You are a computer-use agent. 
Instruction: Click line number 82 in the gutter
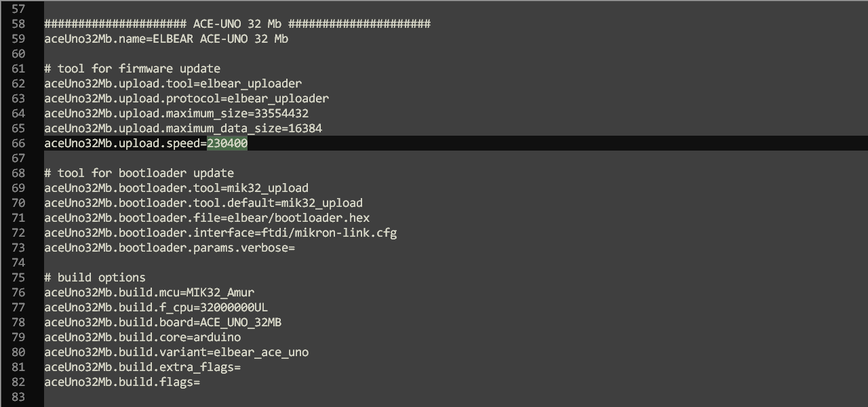click(x=18, y=382)
